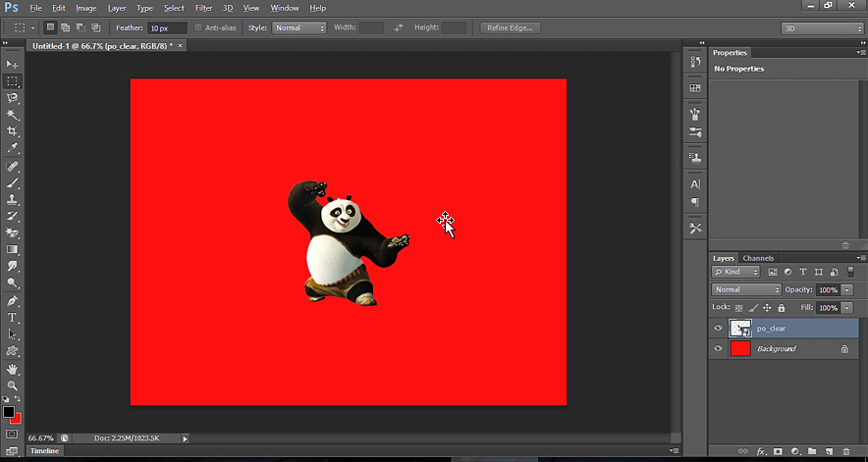Hide the Background layer
This screenshot has width=868, height=462.
718,348
